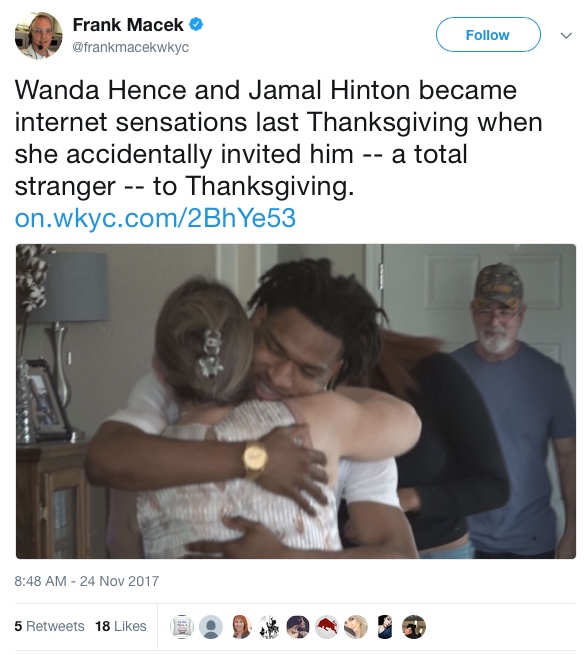Open the dark purple-toned liker avatar
The width and height of the screenshot is (586, 655).
(x=298, y=627)
